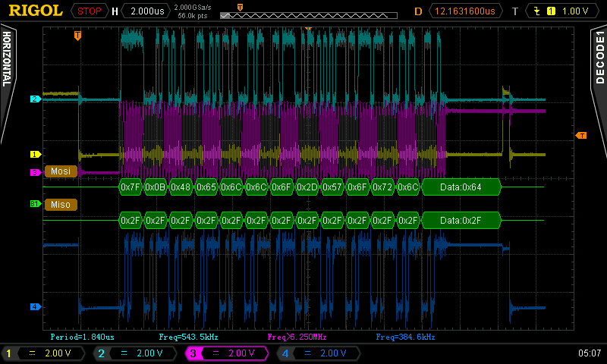Click Mosi decoded byte 0x2D

[x=307, y=187]
